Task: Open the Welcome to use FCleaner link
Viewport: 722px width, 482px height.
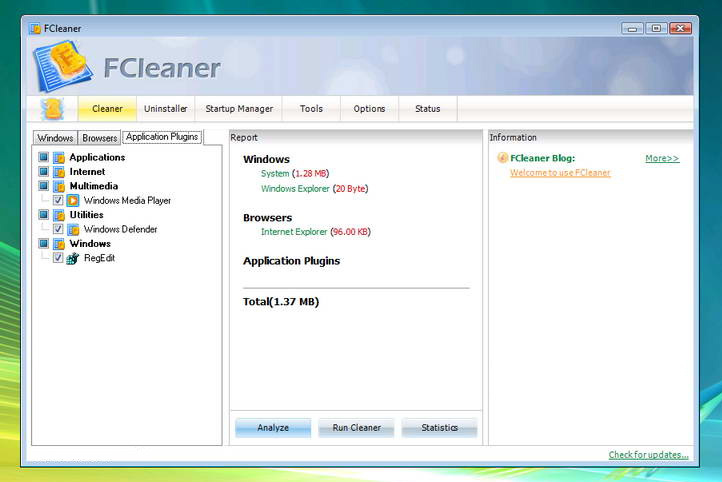Action: (560, 173)
